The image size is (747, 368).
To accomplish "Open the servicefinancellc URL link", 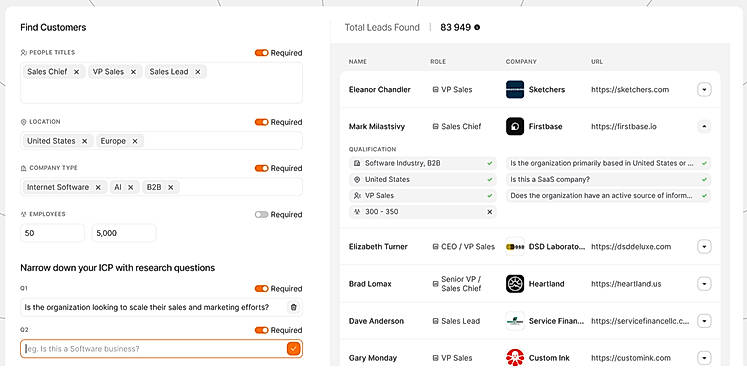I will pos(640,321).
